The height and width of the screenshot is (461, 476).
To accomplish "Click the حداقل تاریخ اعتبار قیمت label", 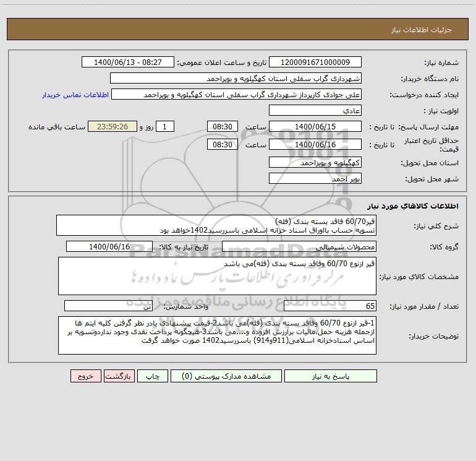I will 431,145.
